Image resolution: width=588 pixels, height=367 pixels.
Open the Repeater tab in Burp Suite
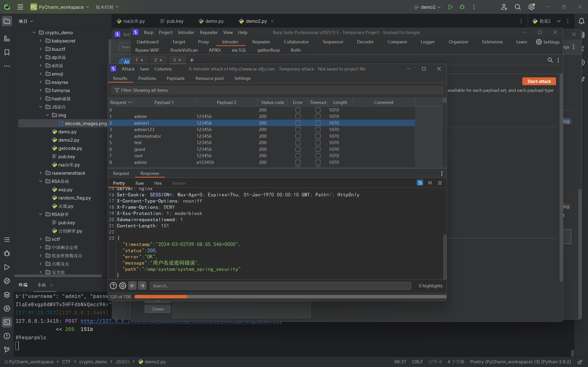tap(261, 42)
